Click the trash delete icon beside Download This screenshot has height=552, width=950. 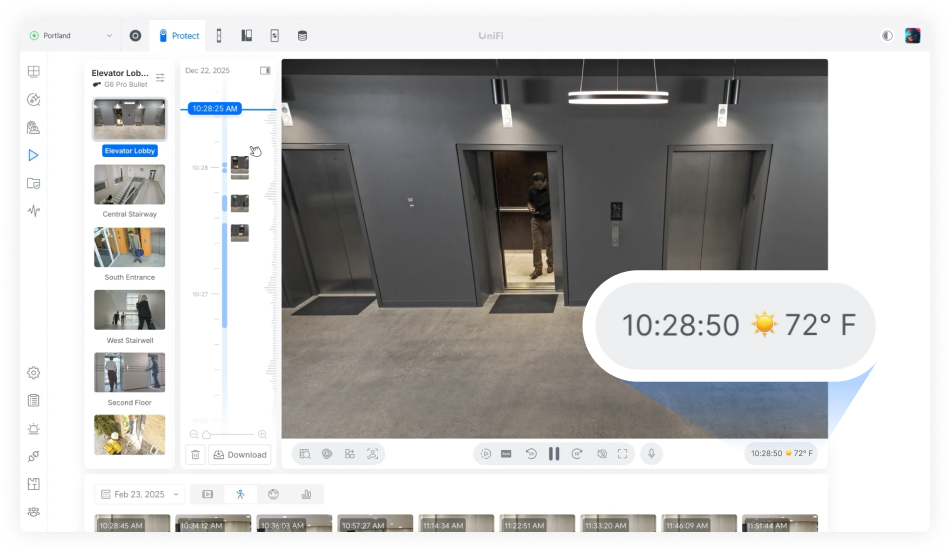pyautogui.click(x=195, y=454)
